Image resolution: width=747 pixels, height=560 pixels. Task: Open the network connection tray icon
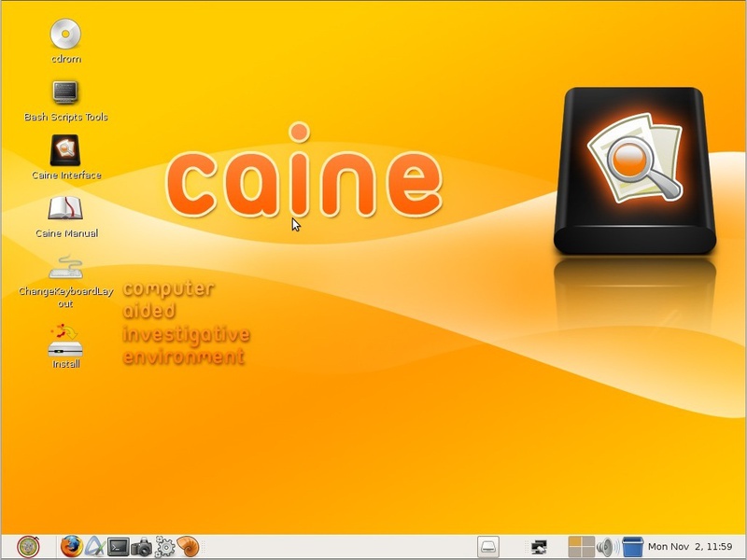pyautogui.click(x=539, y=547)
